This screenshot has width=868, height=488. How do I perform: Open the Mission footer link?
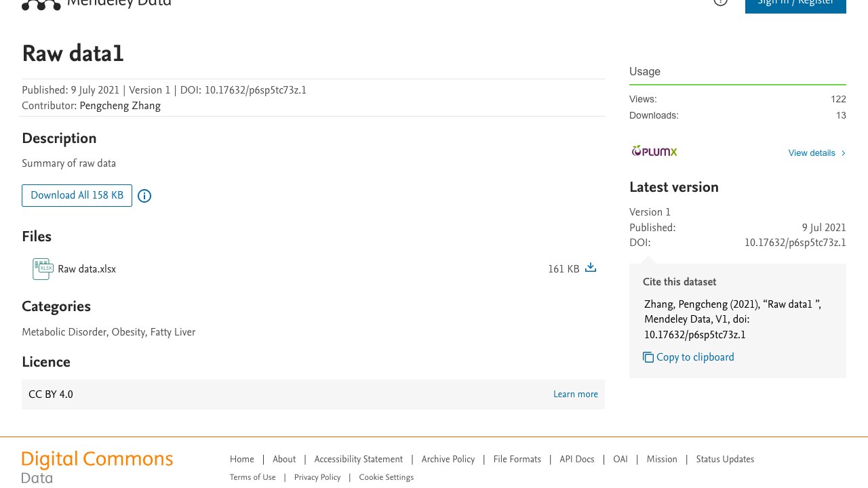(662, 460)
